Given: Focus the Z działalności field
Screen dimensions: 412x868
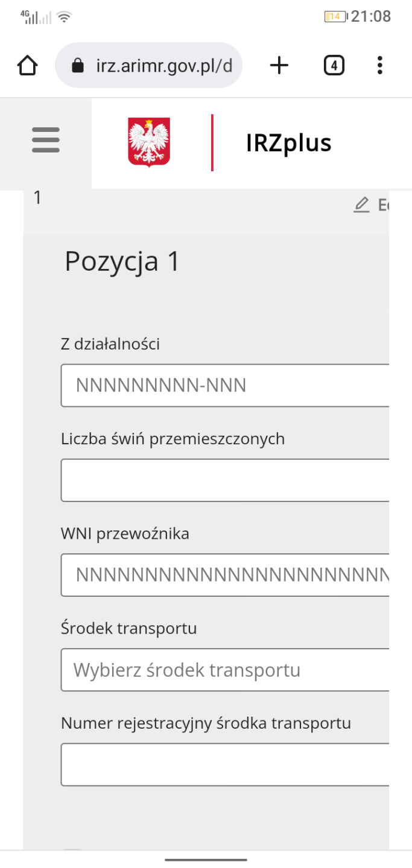Looking at the screenshot, I should point(224,385).
